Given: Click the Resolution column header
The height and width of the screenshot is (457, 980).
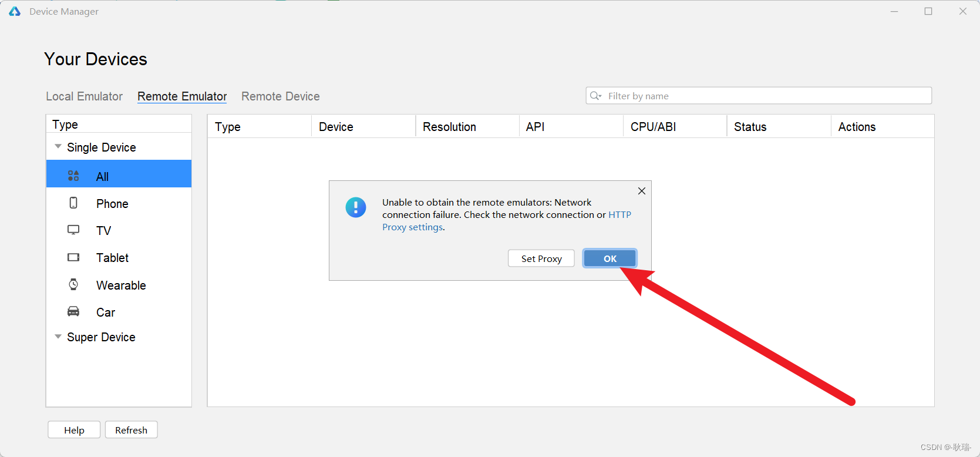Looking at the screenshot, I should tap(467, 127).
